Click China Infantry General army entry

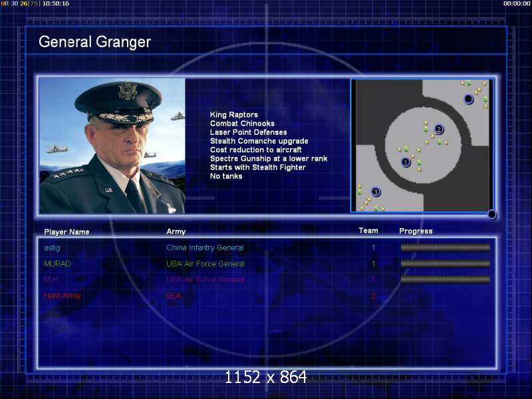(205, 247)
